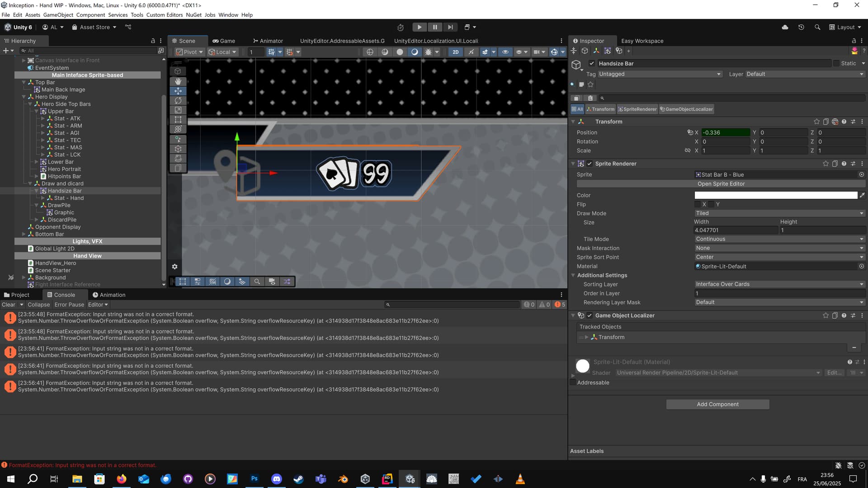Click the Add Component button
Viewport: 868px width, 488px height.
click(x=717, y=404)
